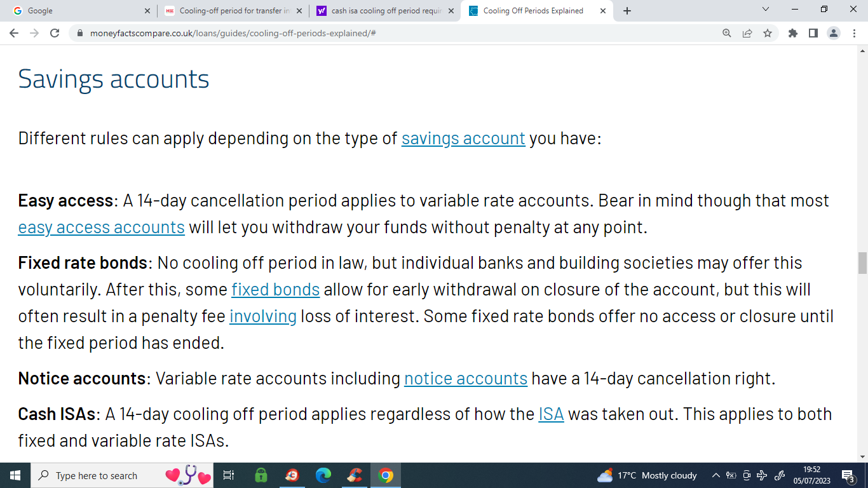Click the Chrome profile avatar

point(834,32)
